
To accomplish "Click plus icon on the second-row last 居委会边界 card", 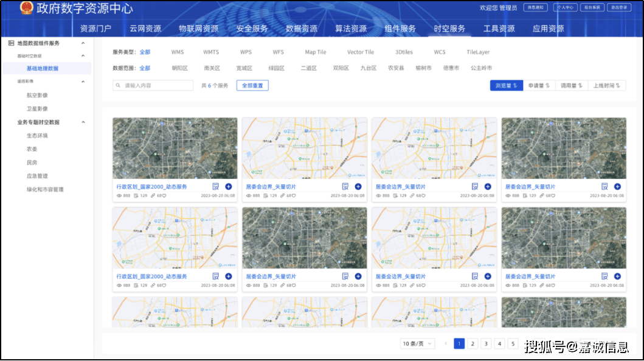I will tap(617, 276).
